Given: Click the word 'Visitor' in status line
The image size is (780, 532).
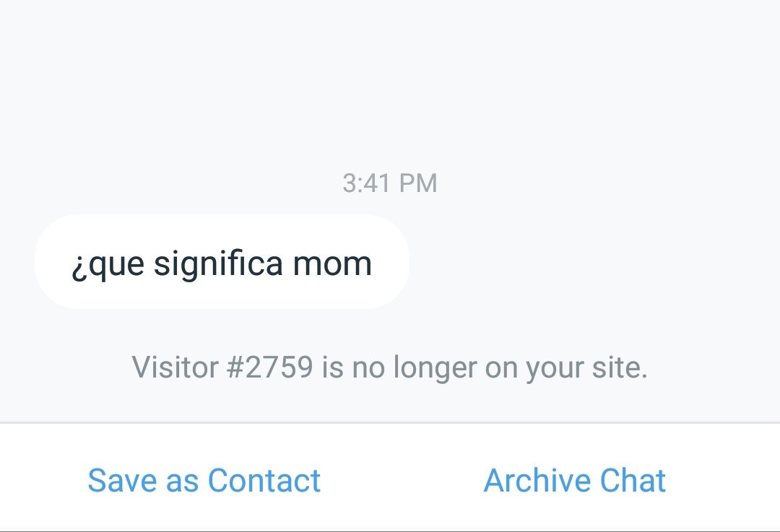Looking at the screenshot, I should (175, 367).
